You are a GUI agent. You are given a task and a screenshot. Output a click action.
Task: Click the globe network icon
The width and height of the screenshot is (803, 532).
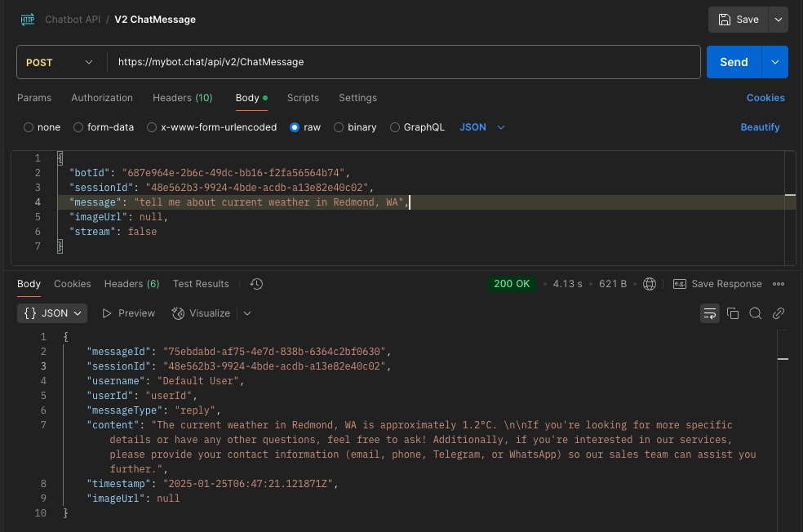(650, 284)
